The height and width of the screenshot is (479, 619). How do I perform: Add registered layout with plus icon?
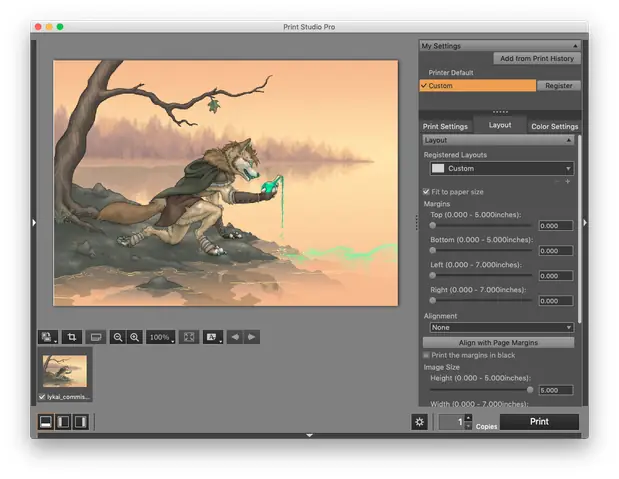point(568,182)
